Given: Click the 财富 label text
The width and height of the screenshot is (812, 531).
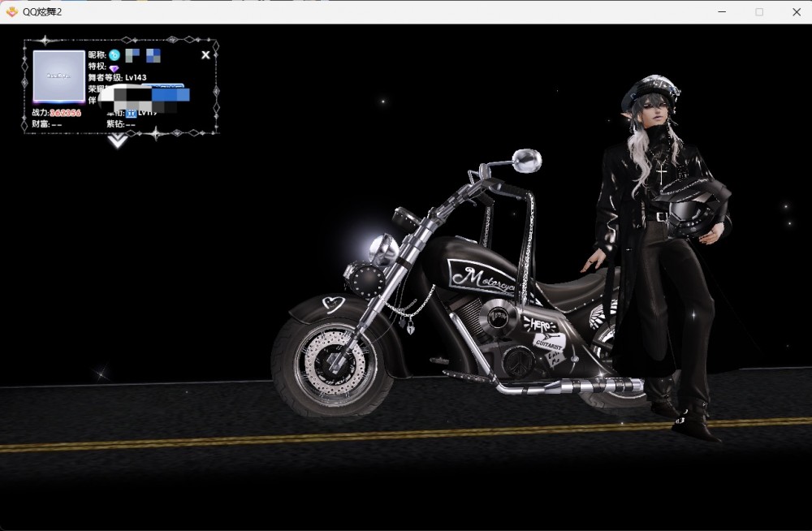Looking at the screenshot, I should coord(40,123).
